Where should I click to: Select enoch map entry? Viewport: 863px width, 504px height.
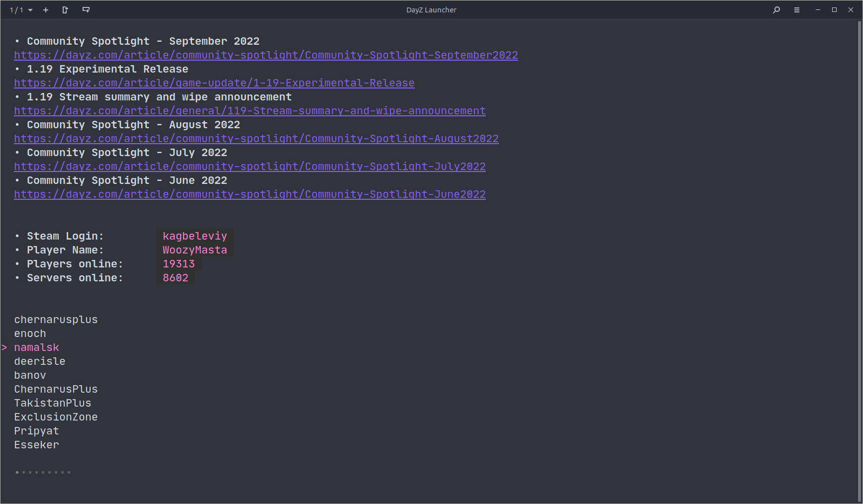coord(30,334)
